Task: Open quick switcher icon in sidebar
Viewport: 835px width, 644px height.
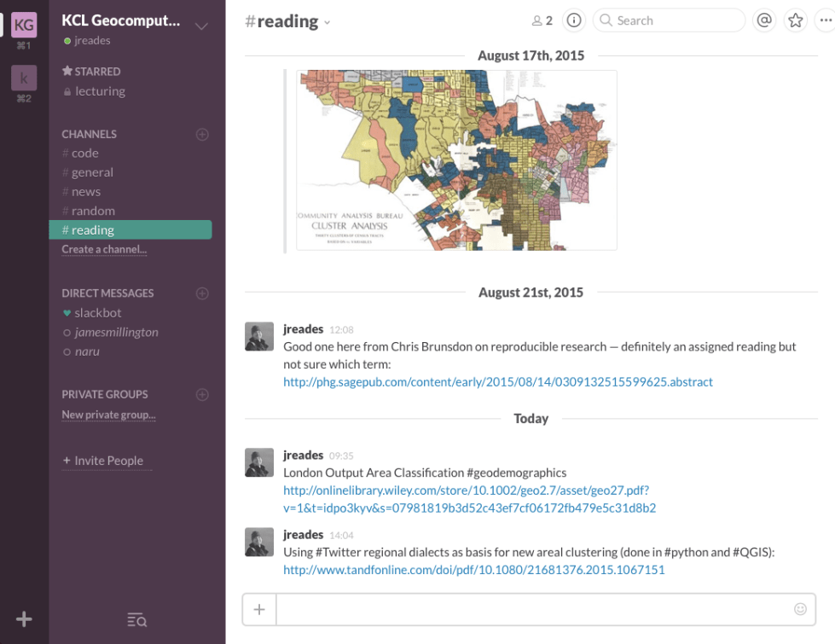Action: (x=136, y=620)
